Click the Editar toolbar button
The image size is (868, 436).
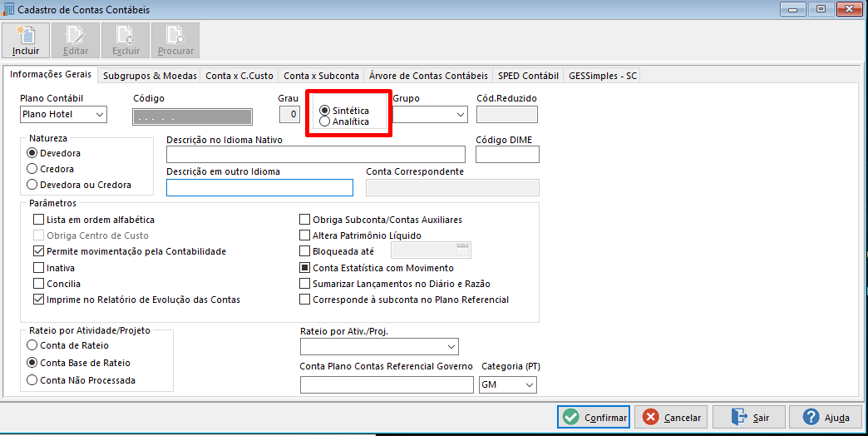coord(76,41)
